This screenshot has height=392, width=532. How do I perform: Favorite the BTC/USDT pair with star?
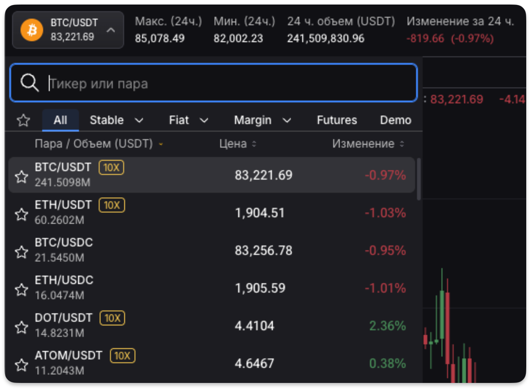[21, 177]
